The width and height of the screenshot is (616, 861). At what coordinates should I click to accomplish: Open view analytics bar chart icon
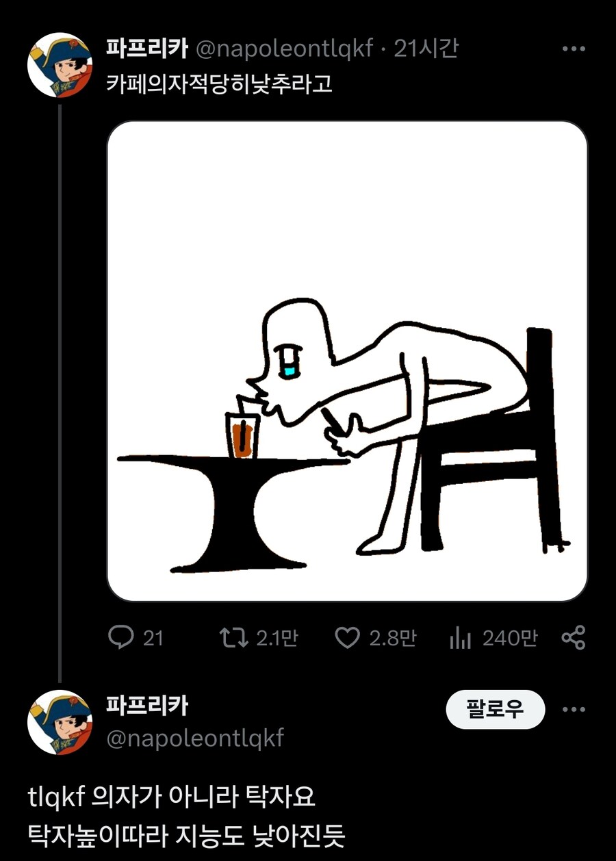pos(461,638)
